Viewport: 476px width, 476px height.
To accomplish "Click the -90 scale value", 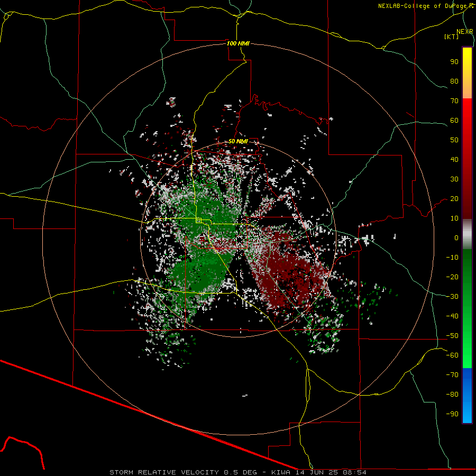I will pos(452,414).
